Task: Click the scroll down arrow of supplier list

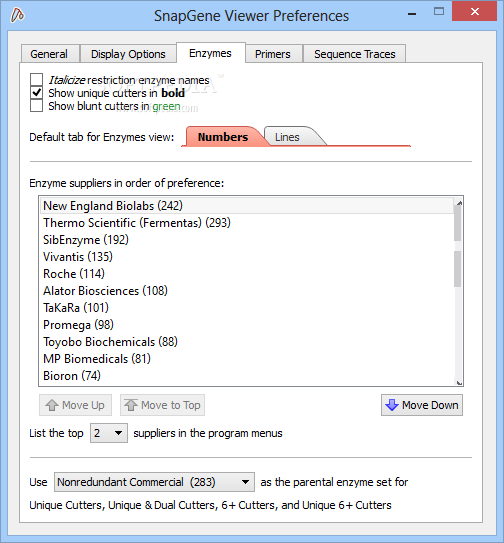Action: pos(459,383)
